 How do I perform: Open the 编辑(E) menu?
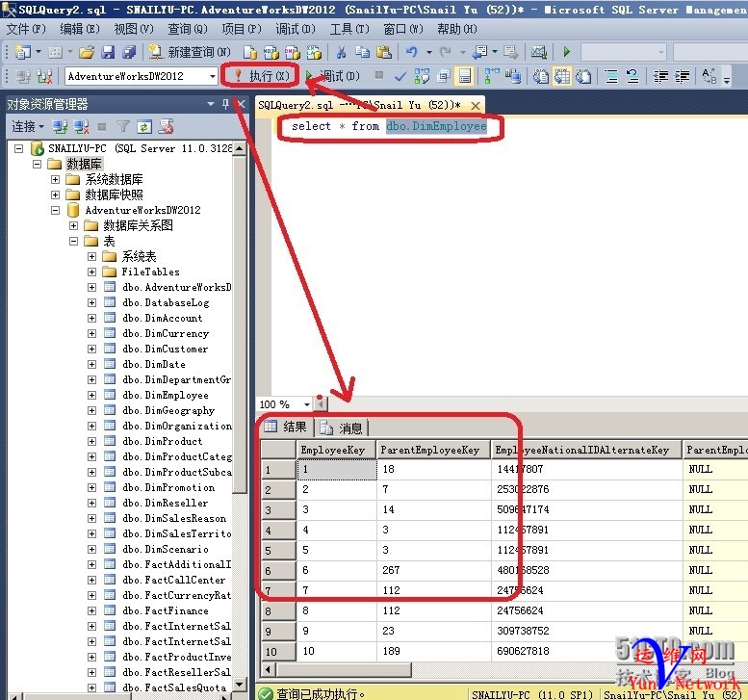click(80, 29)
